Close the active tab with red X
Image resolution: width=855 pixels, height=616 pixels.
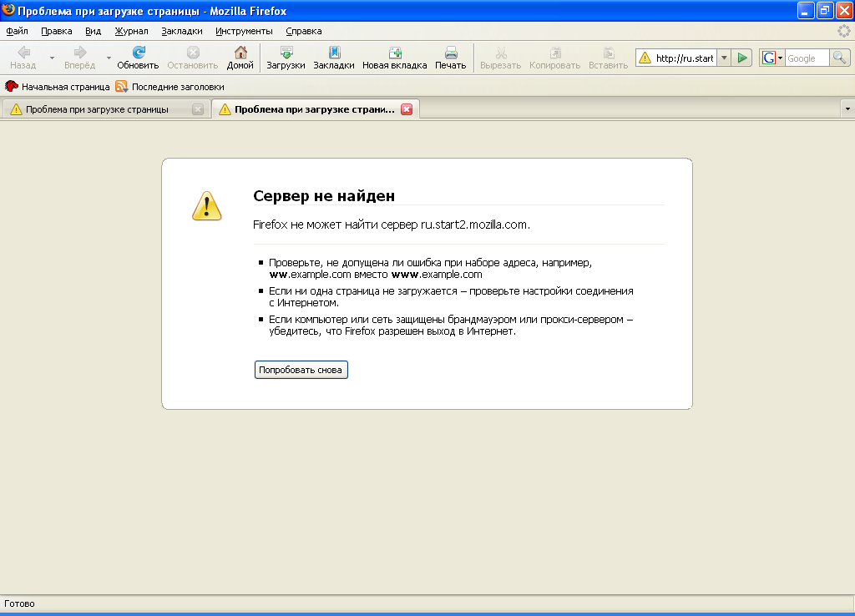click(407, 109)
